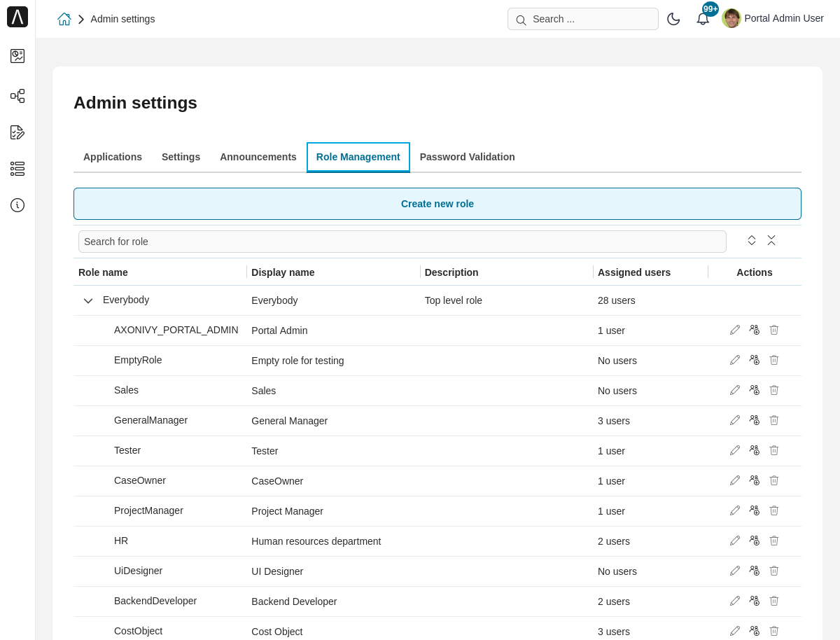
Task: Delete the Sales role
Action: (774, 390)
